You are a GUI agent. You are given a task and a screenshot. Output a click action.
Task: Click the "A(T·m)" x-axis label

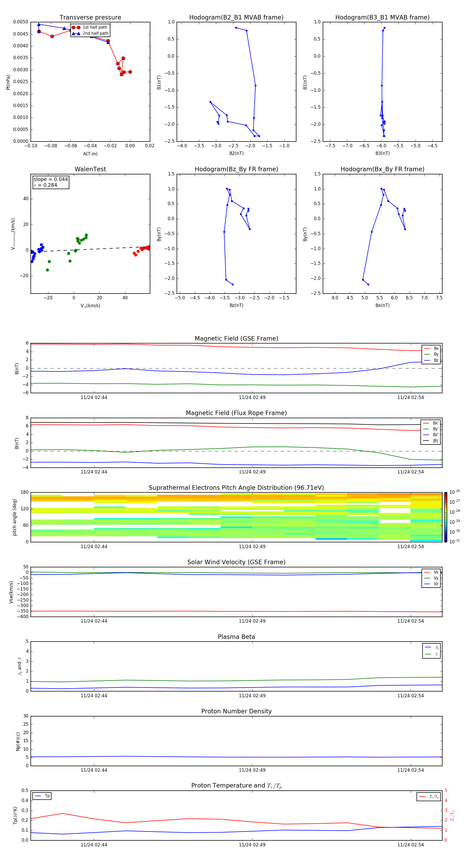tap(90, 154)
